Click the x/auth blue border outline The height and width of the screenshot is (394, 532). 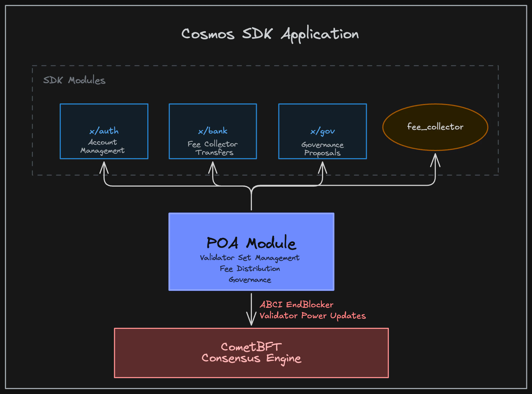tap(103, 104)
